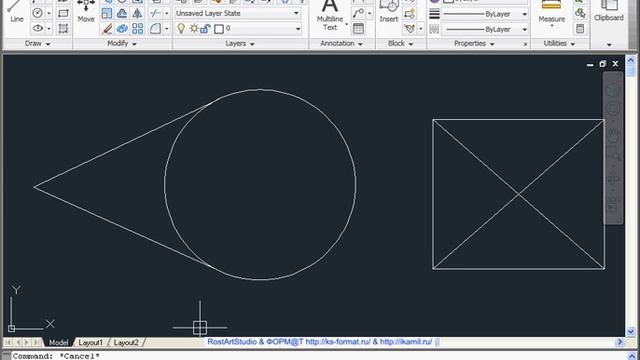Click the linetype icon in Properties
640x360 pixels.
(435, 29)
